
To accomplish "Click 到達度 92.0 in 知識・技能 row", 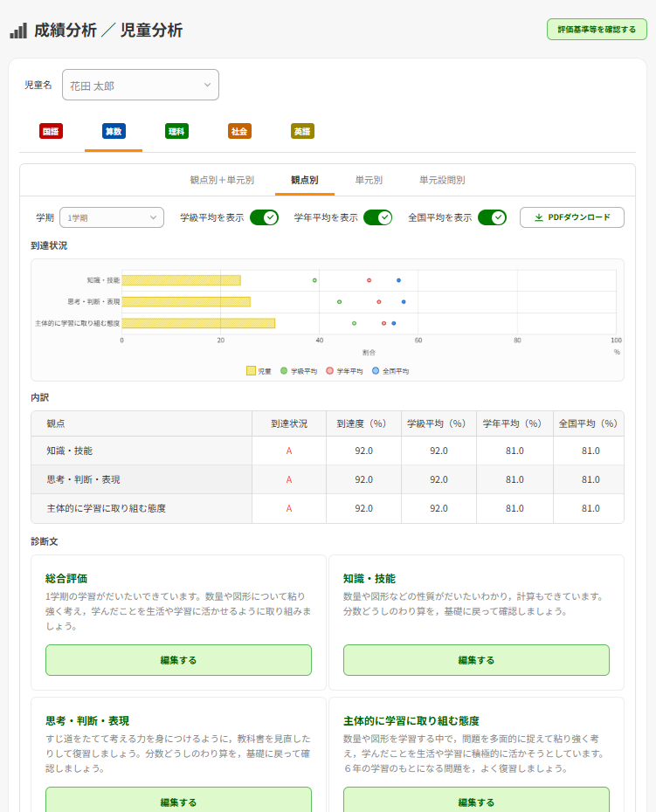I will coord(363,451).
